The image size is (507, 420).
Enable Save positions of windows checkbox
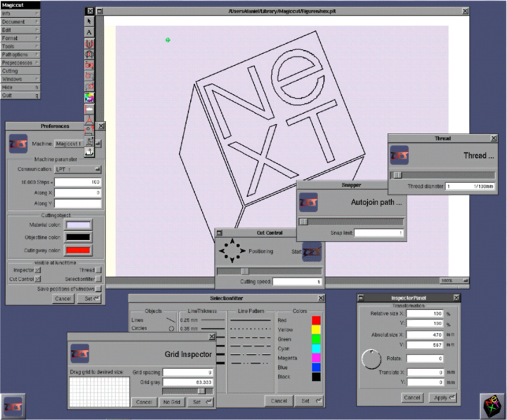[x=98, y=289]
